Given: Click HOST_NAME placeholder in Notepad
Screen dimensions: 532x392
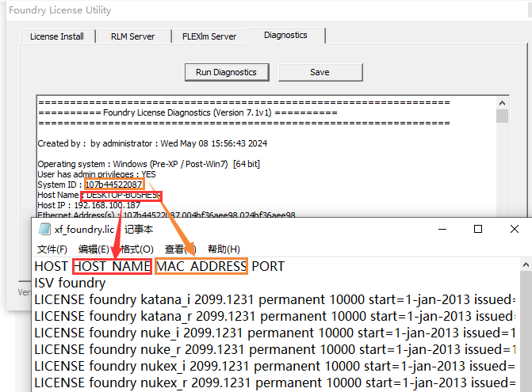Looking at the screenshot, I should pos(112,266).
